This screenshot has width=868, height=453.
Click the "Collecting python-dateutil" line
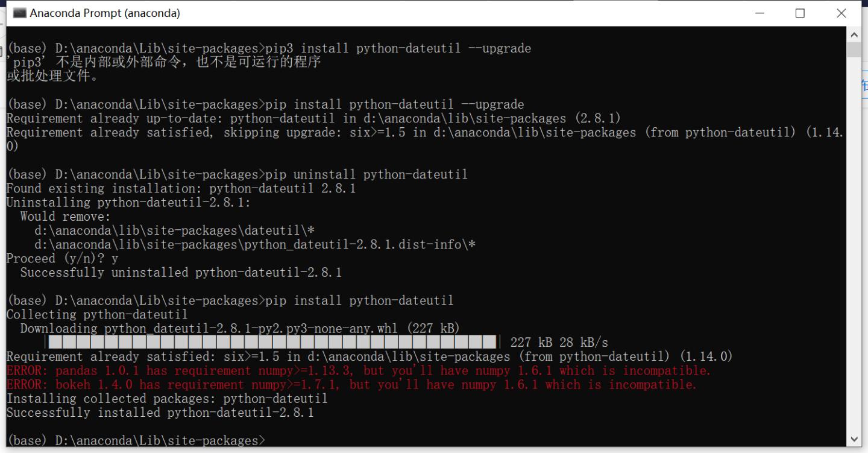tap(96, 315)
